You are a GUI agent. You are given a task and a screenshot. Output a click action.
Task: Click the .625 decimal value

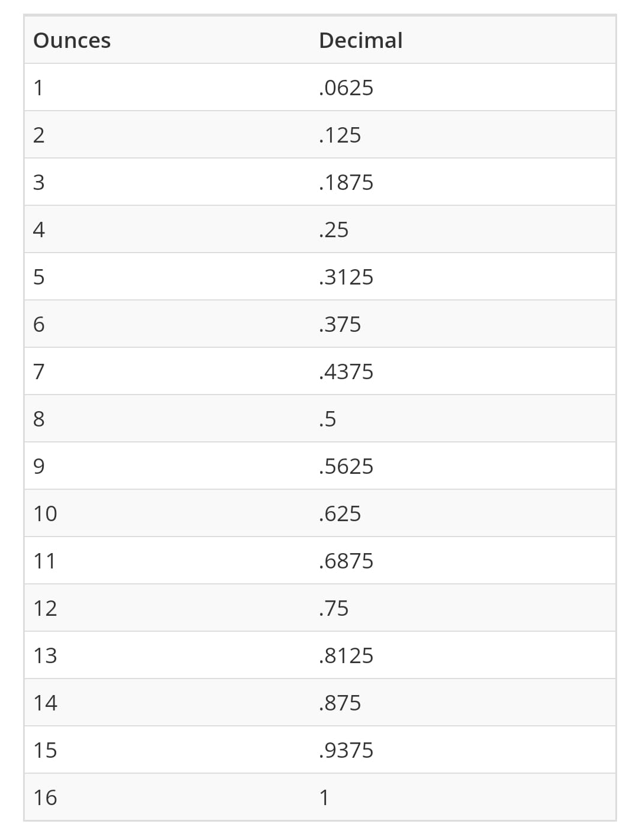tap(340, 513)
